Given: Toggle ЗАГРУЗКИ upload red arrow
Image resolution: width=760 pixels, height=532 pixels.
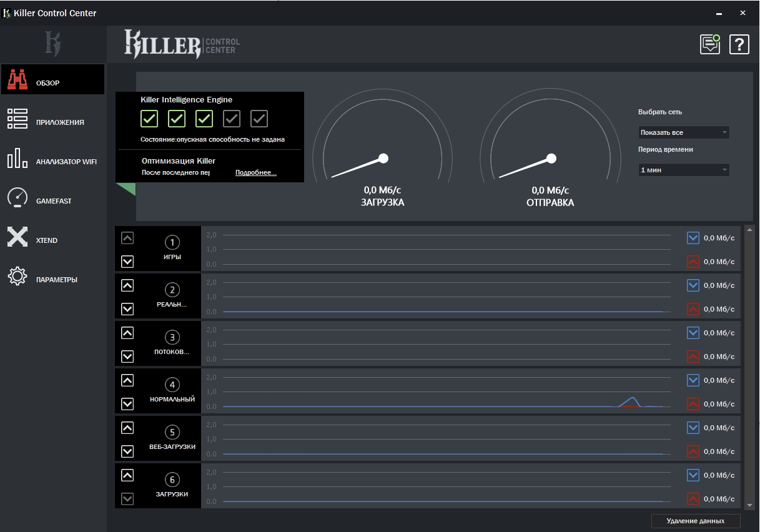Looking at the screenshot, I should [693, 499].
